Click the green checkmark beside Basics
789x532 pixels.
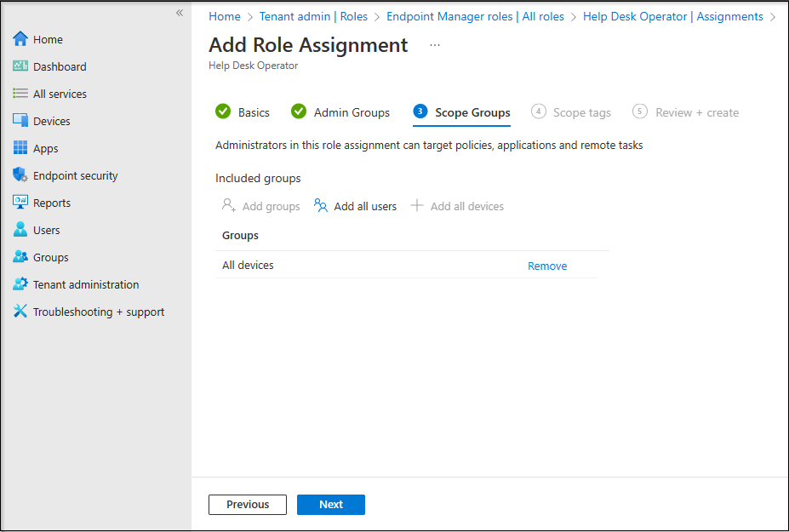coord(223,112)
